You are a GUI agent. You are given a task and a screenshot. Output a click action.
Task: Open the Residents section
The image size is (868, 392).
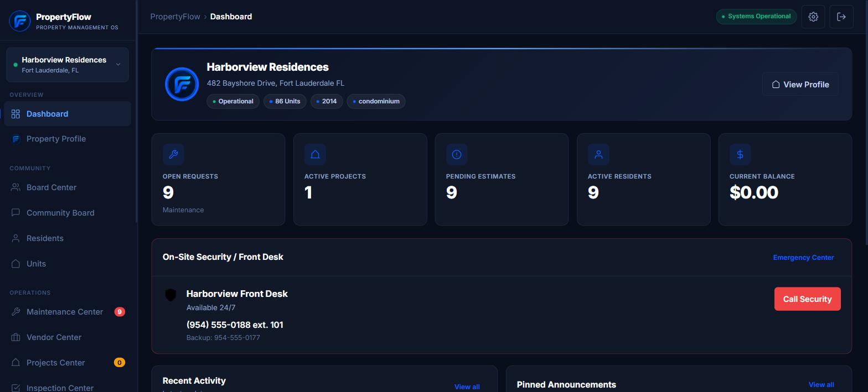[x=68, y=238]
